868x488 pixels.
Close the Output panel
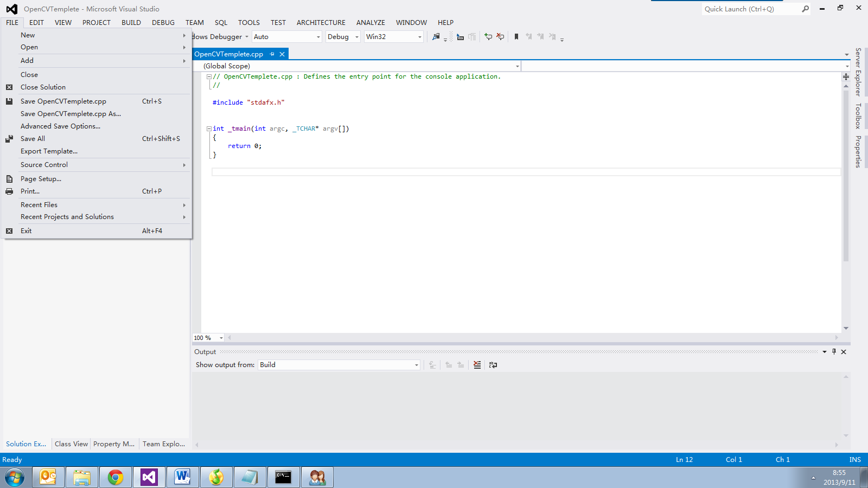(844, 352)
